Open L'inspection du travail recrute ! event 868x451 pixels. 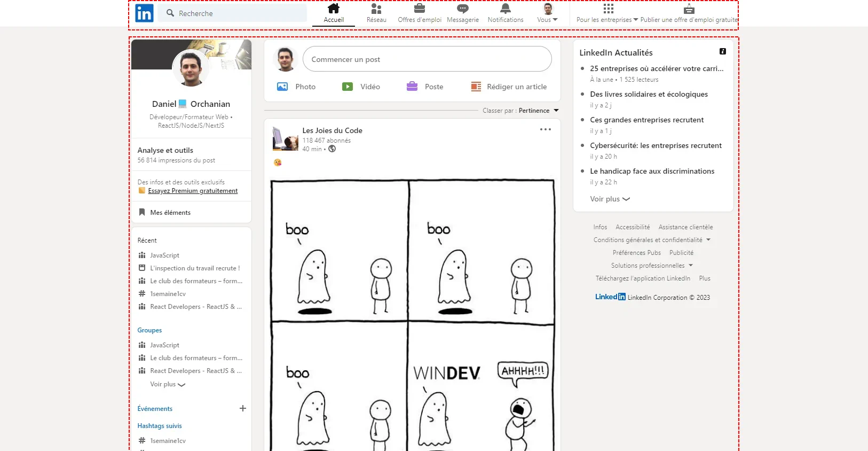click(195, 268)
